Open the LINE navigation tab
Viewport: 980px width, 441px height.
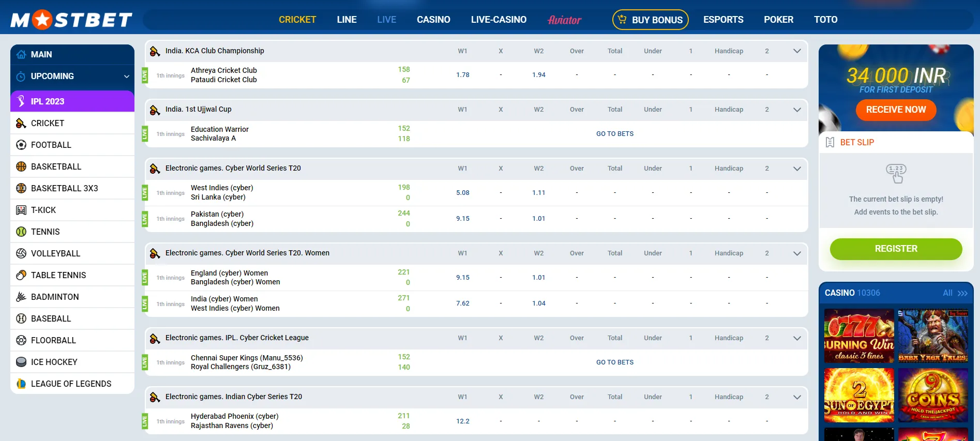pyautogui.click(x=346, y=20)
